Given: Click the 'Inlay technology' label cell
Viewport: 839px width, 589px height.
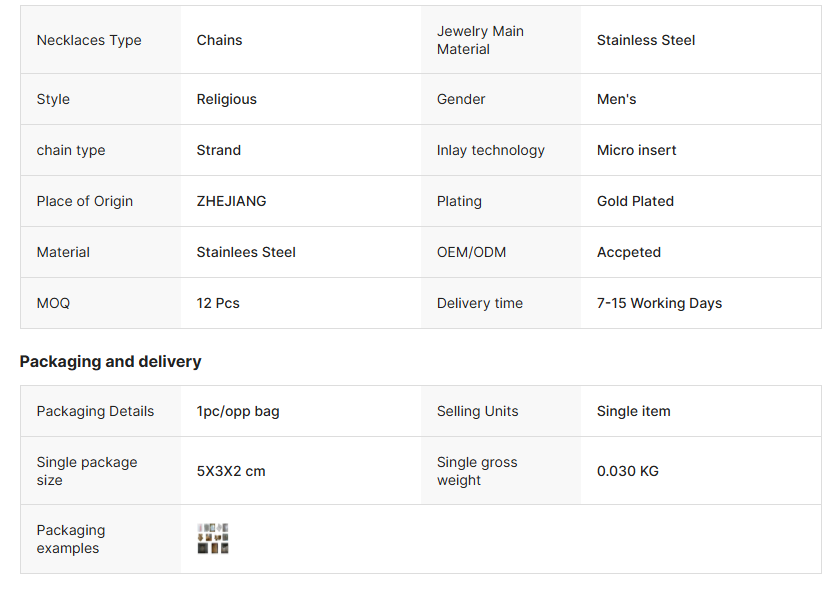Looking at the screenshot, I should [x=491, y=150].
